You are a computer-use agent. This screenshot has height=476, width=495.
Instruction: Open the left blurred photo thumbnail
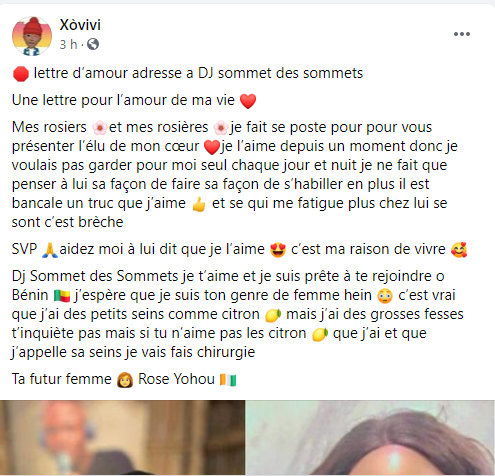pos(123,438)
